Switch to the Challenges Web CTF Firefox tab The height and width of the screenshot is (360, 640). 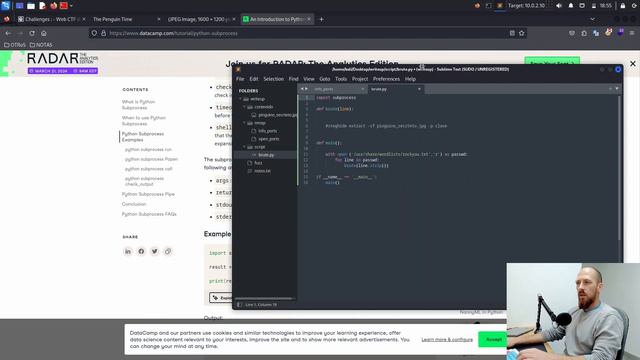51,19
